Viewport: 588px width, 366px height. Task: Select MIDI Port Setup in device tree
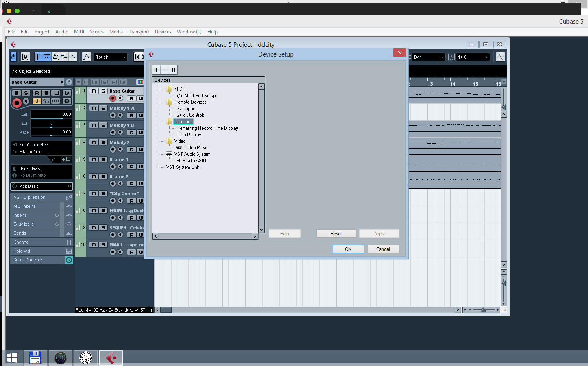200,96
